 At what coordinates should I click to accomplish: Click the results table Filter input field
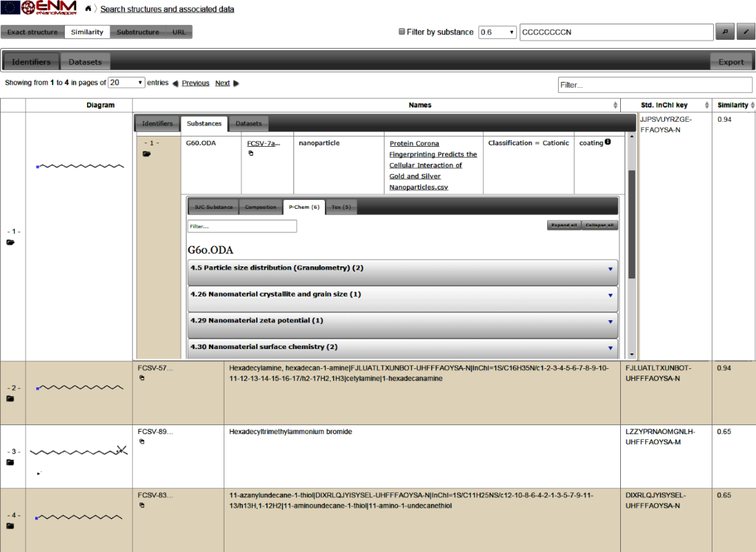coord(655,85)
